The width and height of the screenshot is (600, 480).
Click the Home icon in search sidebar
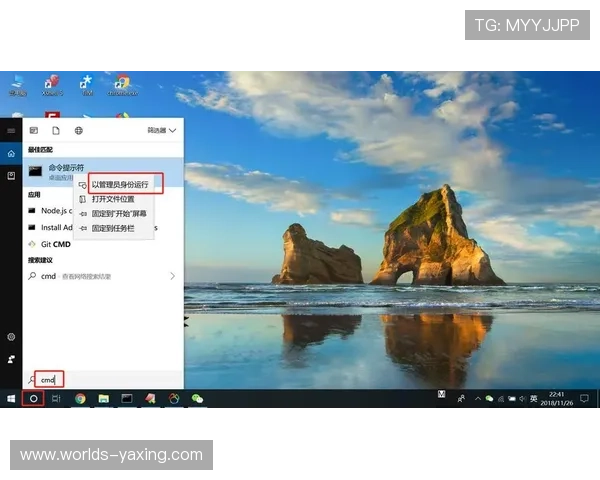pos(11,154)
